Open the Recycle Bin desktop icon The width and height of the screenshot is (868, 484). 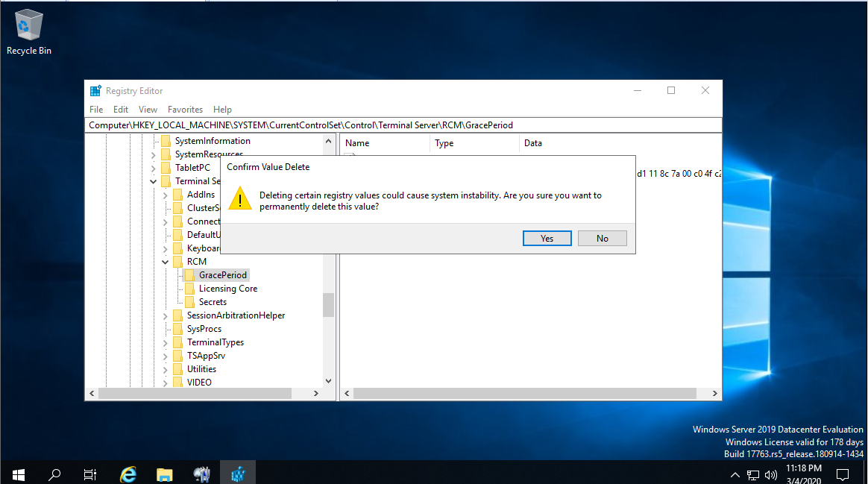pyautogui.click(x=29, y=32)
